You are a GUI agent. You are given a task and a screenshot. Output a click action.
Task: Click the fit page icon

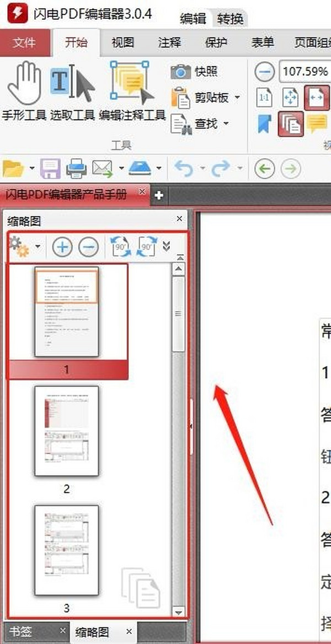tap(291, 98)
